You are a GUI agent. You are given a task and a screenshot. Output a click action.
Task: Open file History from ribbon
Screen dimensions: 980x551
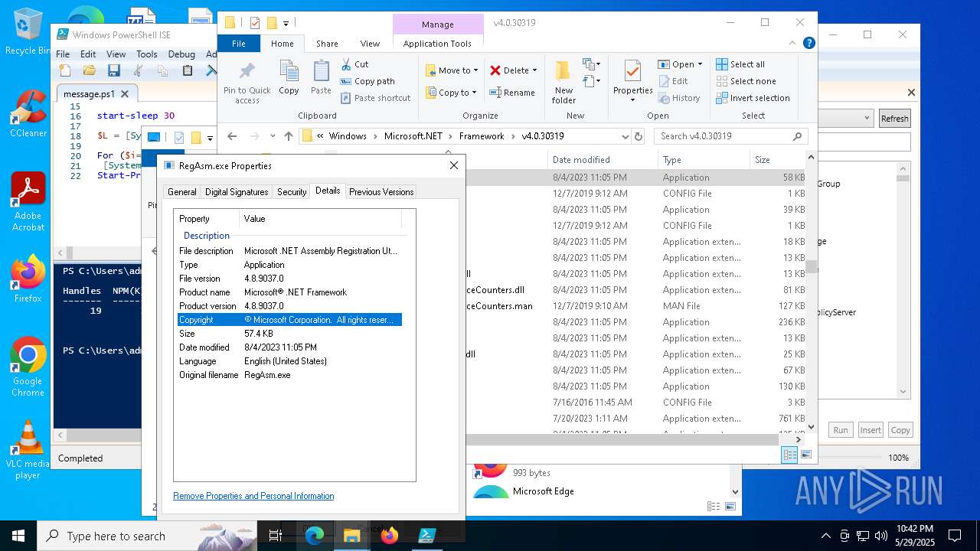[x=679, y=98]
